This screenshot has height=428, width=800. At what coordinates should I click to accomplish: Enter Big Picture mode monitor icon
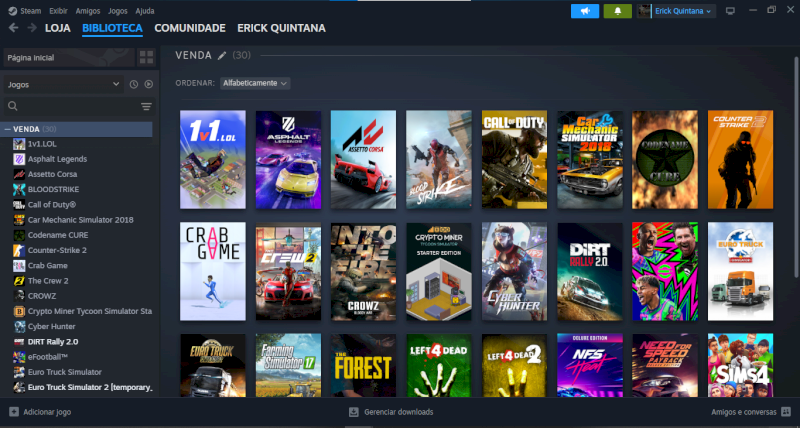731,11
